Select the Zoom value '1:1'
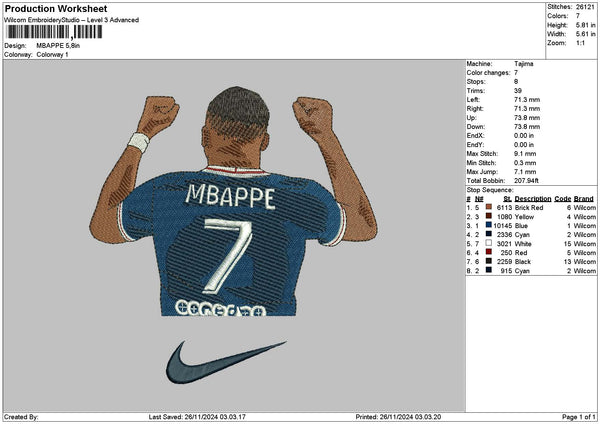Viewport: 600px width, 424px height. (x=580, y=43)
